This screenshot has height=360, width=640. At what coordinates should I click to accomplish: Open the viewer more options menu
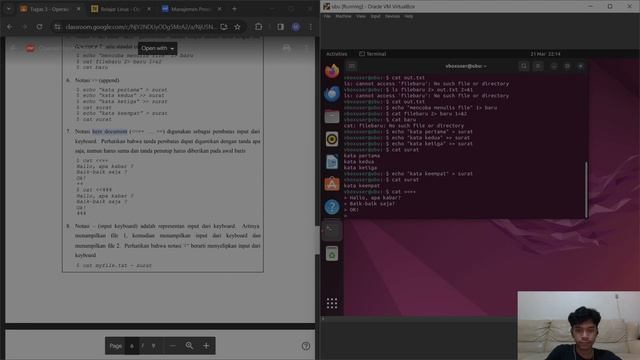pyautogui.click(x=306, y=48)
